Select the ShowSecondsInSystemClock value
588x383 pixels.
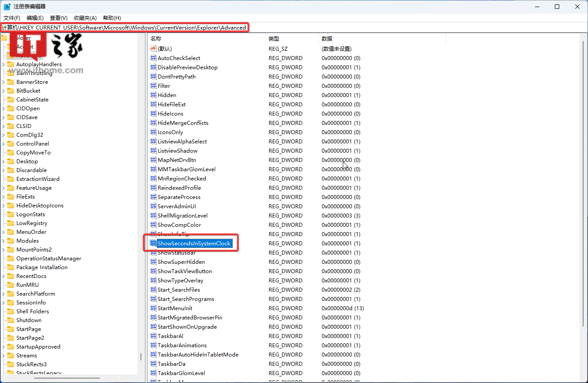point(194,243)
